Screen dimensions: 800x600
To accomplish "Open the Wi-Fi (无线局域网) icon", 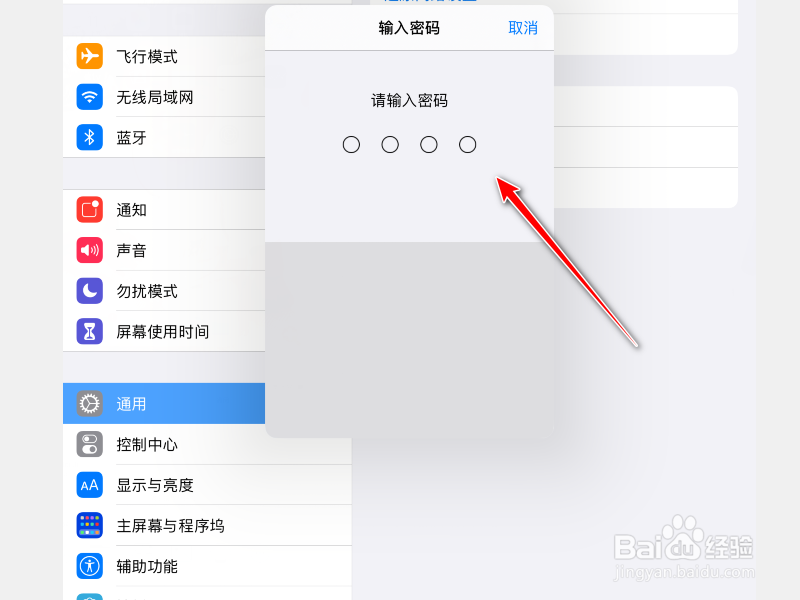I will tap(89, 97).
